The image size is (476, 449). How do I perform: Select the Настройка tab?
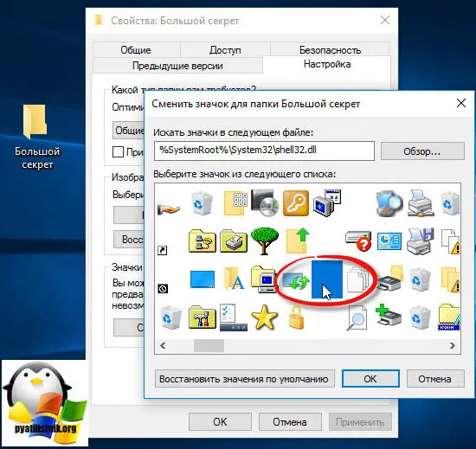pos(327,64)
